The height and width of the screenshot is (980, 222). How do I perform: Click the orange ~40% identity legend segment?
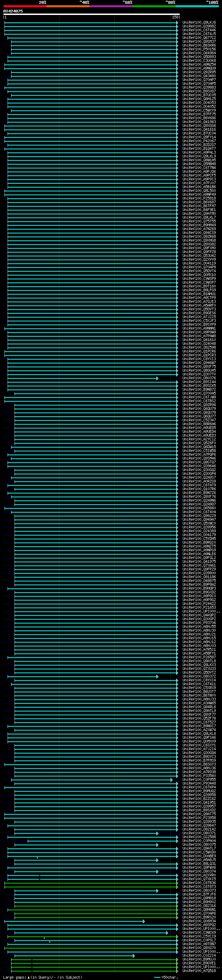tap(68, 6)
